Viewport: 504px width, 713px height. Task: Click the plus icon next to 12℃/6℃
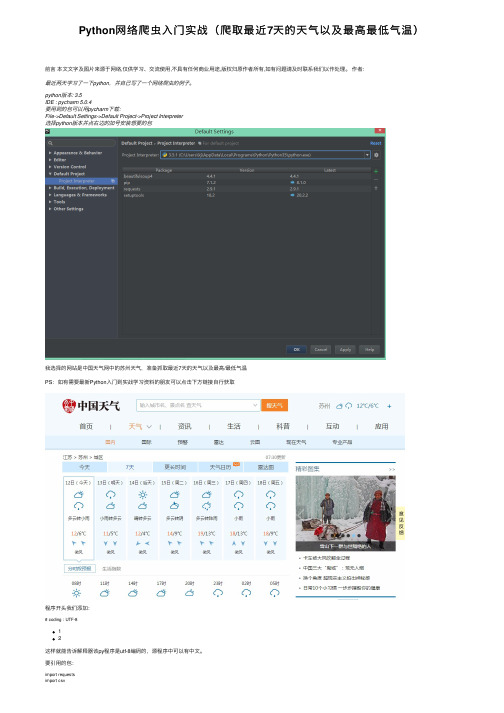click(x=389, y=406)
